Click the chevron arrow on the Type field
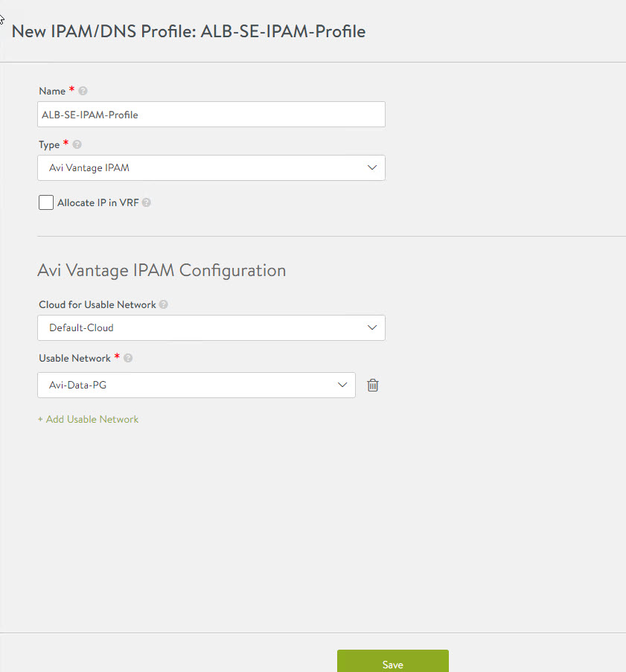Screen dimensions: 626x672 [372, 168]
